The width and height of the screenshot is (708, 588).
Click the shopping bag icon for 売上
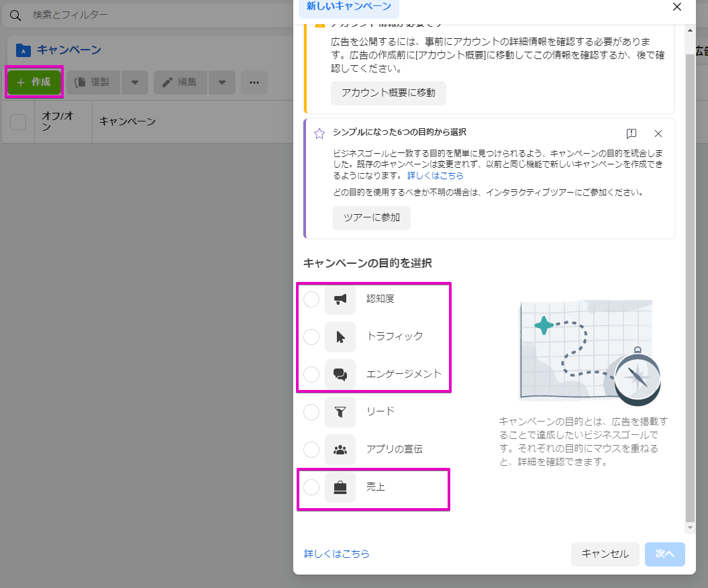[340, 487]
